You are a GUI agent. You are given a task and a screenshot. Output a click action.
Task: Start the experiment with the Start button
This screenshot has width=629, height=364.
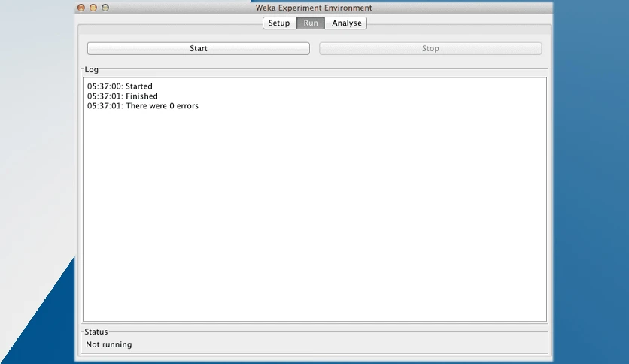(198, 48)
